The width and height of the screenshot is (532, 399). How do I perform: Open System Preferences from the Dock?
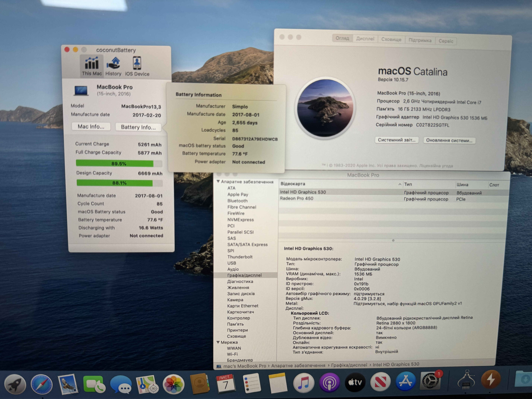point(431,381)
